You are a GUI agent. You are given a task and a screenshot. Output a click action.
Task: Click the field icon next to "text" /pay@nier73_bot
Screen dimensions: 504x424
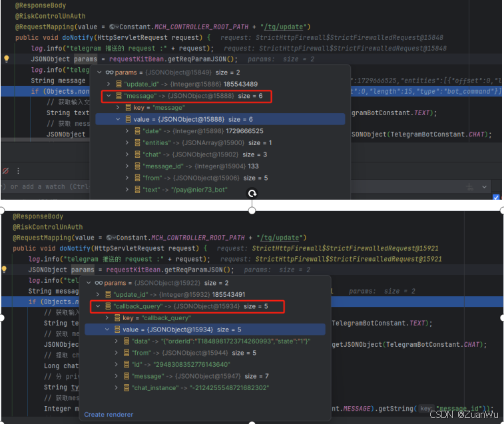137,190
